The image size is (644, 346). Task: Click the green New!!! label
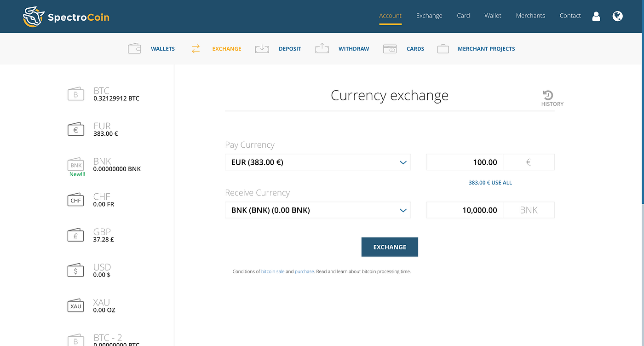(77, 174)
